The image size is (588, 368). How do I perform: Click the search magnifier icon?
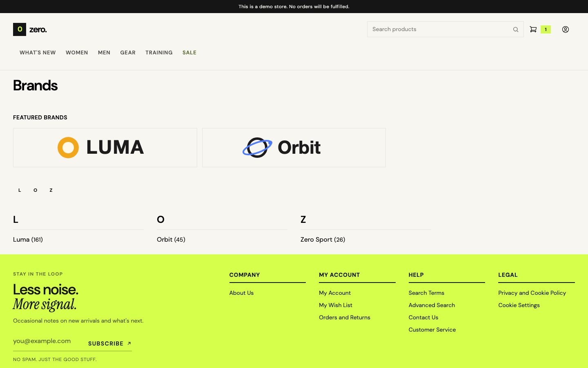point(516,29)
